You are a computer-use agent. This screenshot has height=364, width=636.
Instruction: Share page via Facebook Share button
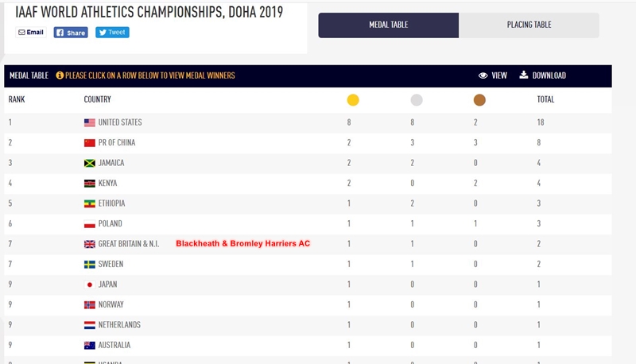click(71, 33)
